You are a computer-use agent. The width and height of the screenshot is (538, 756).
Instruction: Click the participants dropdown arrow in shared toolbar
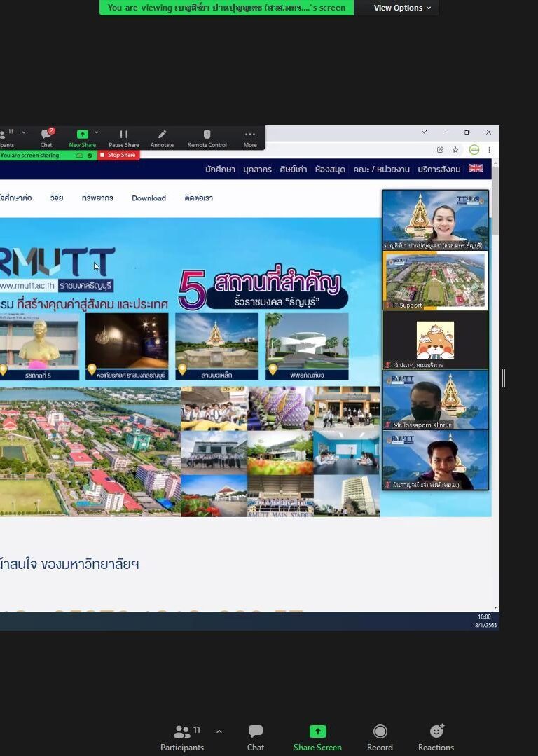coord(23,132)
